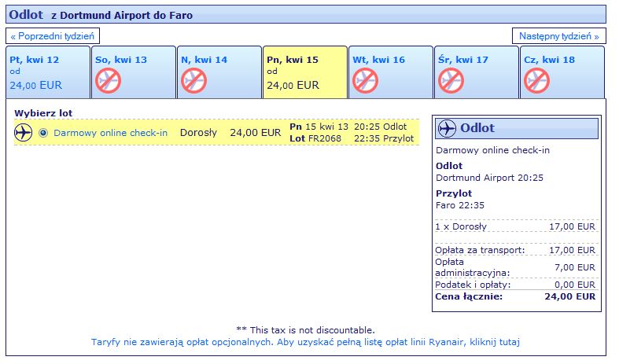Screen dimensions: 619x364
Task: Select the N, kwi 14 date tab
Action: (x=219, y=72)
